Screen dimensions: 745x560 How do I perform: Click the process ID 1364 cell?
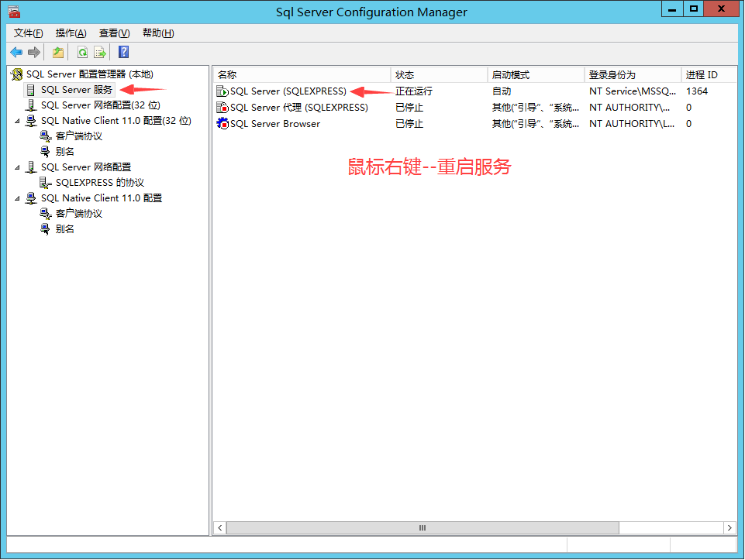[x=697, y=91]
